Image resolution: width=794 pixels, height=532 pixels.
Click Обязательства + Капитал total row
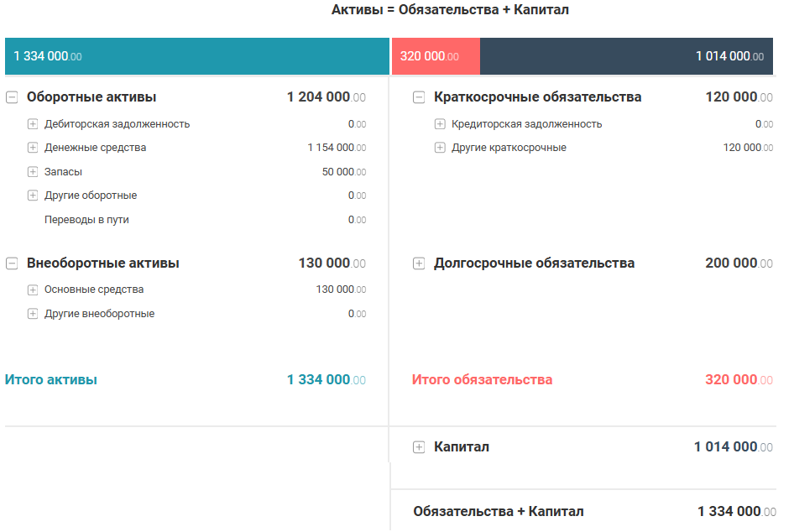[499, 511]
